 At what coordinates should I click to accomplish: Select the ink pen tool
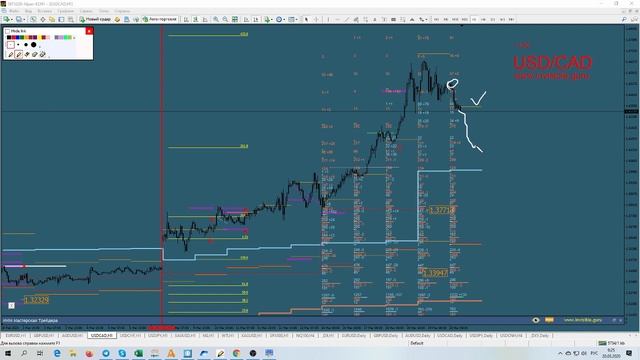click(x=11, y=54)
